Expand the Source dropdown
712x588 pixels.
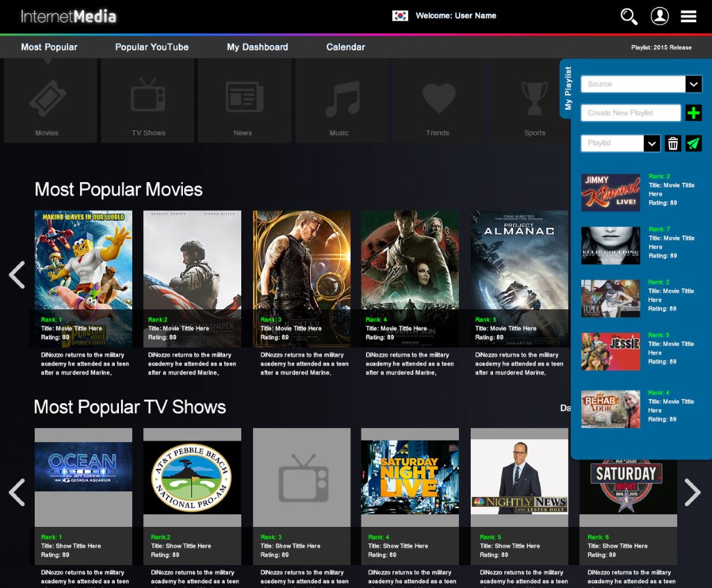[693, 84]
